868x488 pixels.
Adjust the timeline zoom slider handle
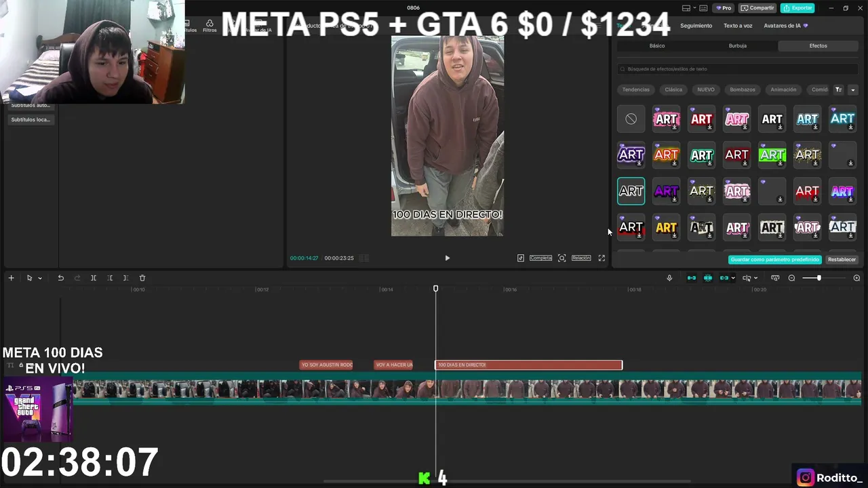click(819, 278)
